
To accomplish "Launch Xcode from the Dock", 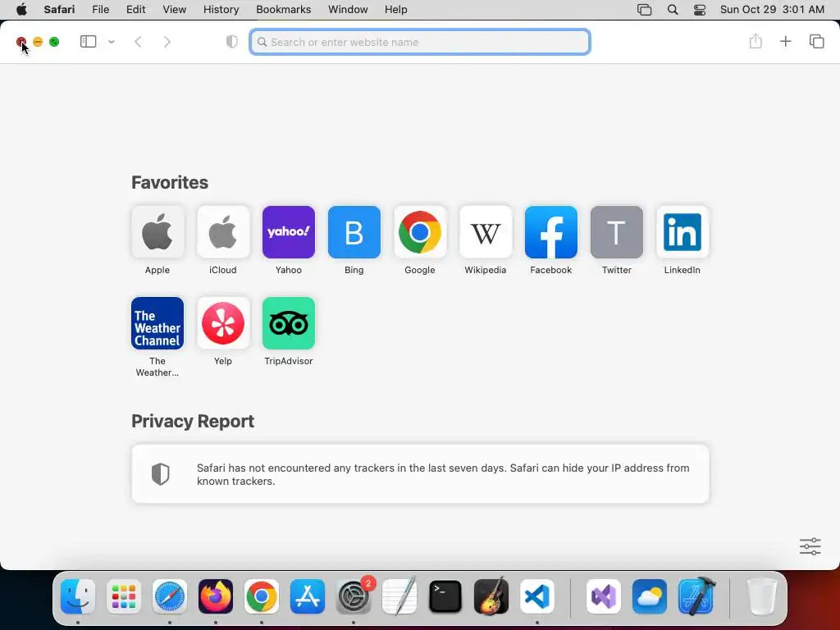I will (x=696, y=596).
